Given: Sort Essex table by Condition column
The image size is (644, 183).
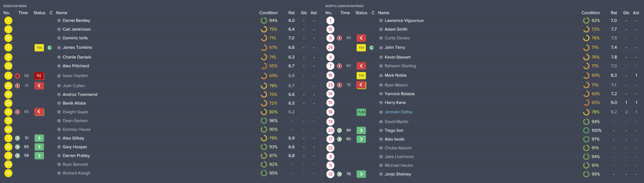Looking at the screenshot, I should tap(268, 13).
